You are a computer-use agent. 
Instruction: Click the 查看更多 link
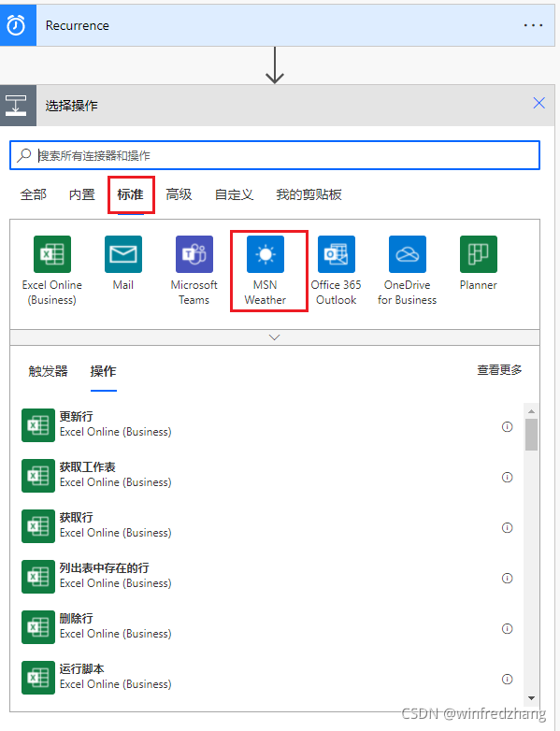(499, 370)
